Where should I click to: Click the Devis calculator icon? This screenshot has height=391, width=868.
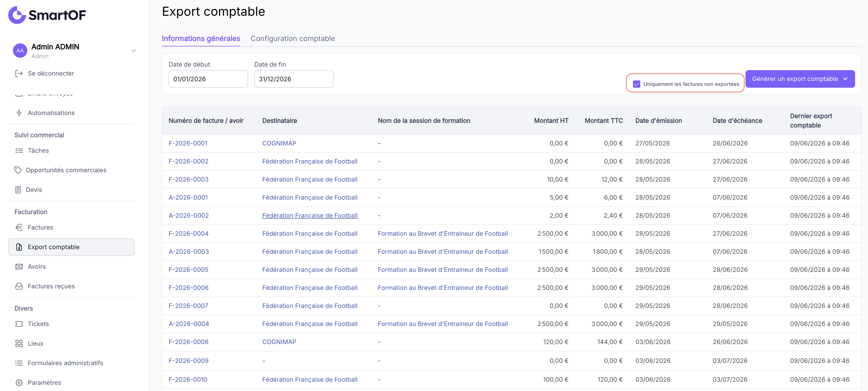[18, 190]
